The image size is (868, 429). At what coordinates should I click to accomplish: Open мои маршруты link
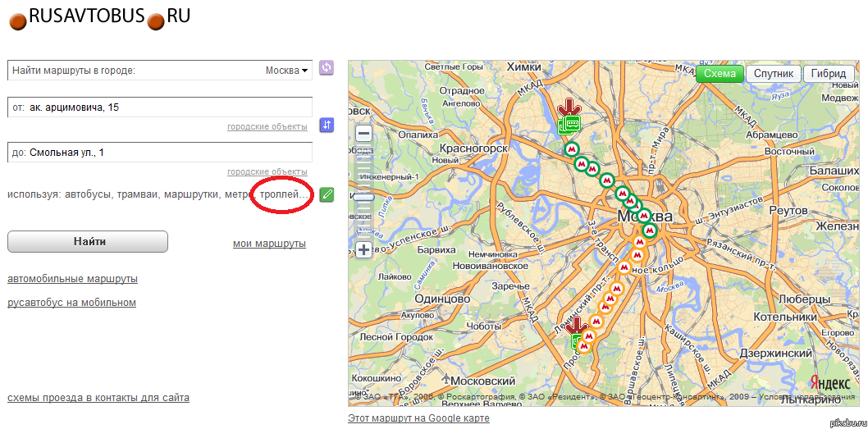click(270, 244)
